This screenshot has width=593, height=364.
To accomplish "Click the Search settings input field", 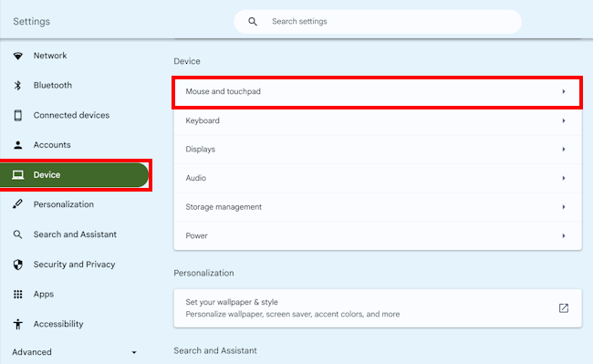I will click(x=378, y=22).
